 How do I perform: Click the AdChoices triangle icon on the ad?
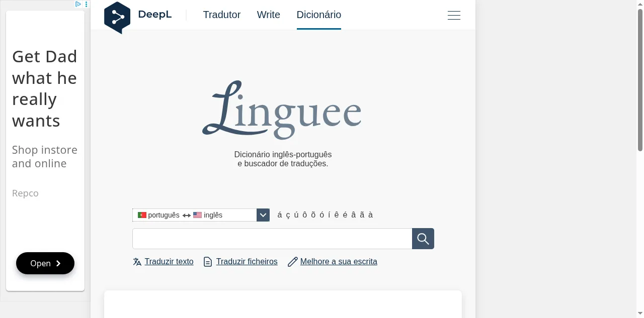click(78, 4)
